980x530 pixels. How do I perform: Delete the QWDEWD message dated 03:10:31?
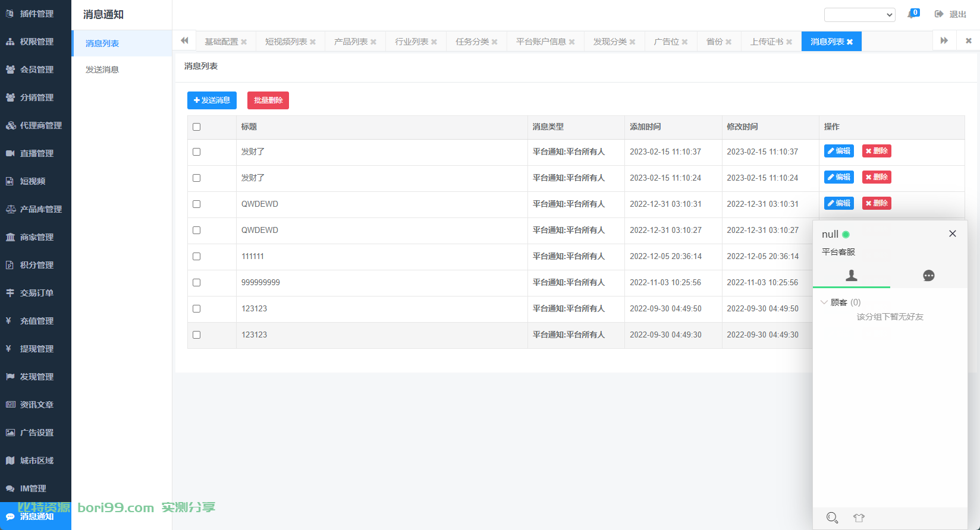click(x=877, y=203)
